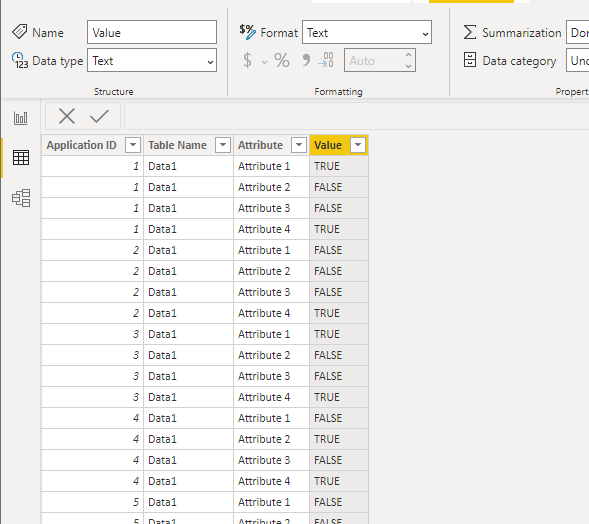Viewport: 589px width, 524px height.
Task: Click the Auto decimal places field
Action: tap(380, 60)
